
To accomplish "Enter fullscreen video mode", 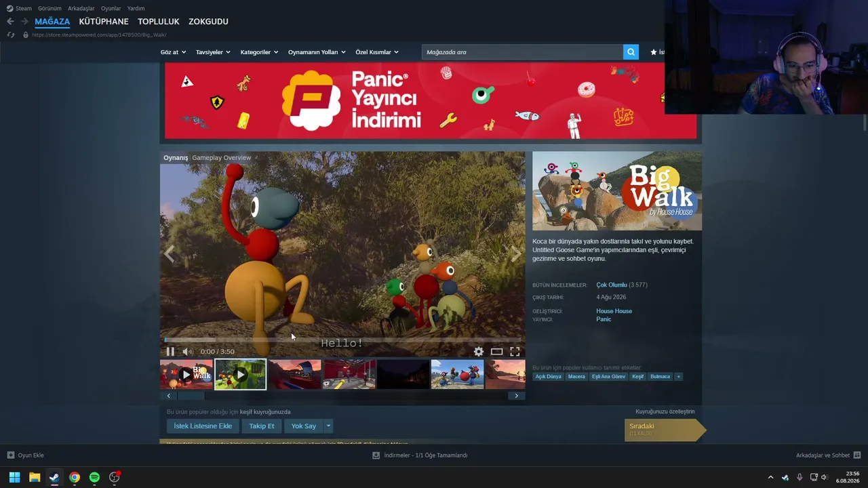I will click(515, 351).
